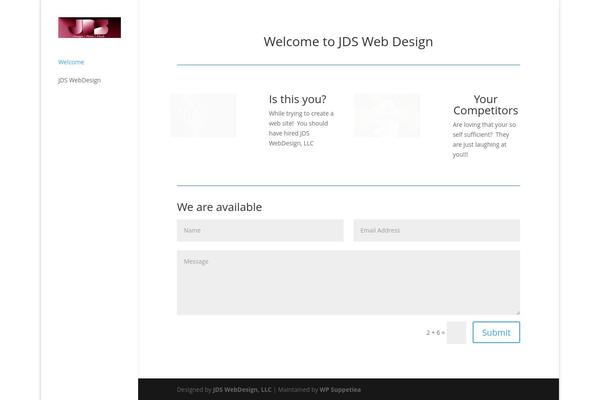The image size is (600, 400).
Task: Click image beside "Your Competitors"
Action: tap(387, 115)
